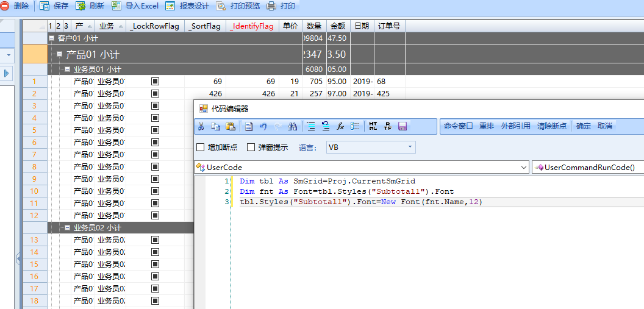Click outline level 1 button
Viewport: 644px width, 309px height.
(x=51, y=26)
